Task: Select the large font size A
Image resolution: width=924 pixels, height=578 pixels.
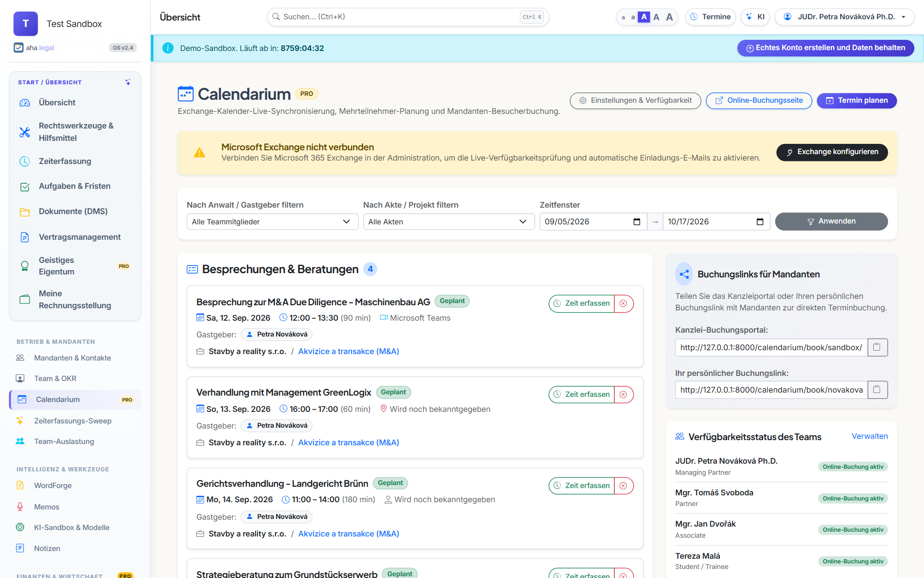Action: tap(656, 17)
